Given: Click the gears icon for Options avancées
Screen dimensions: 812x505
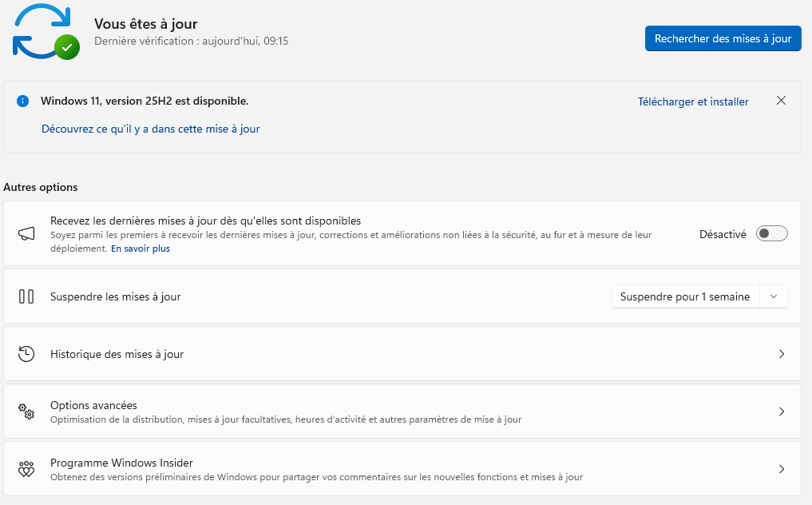Looking at the screenshot, I should 26,412.
